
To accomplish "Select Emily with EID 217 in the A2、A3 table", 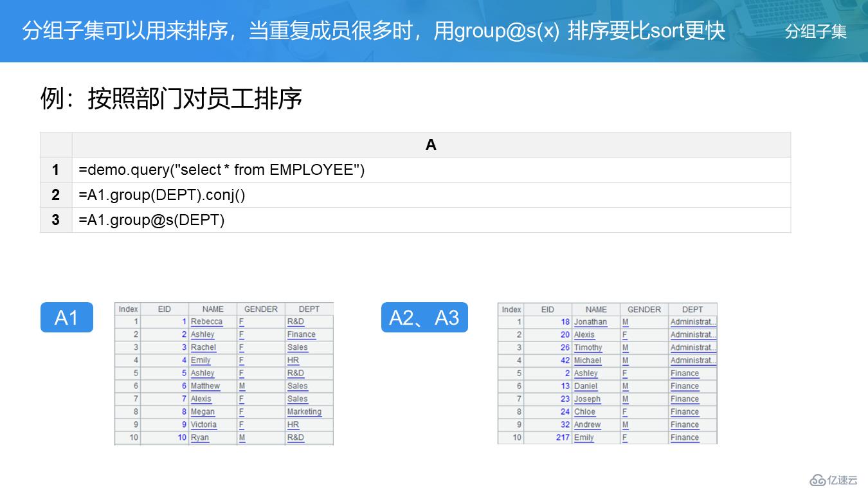I will (584, 437).
